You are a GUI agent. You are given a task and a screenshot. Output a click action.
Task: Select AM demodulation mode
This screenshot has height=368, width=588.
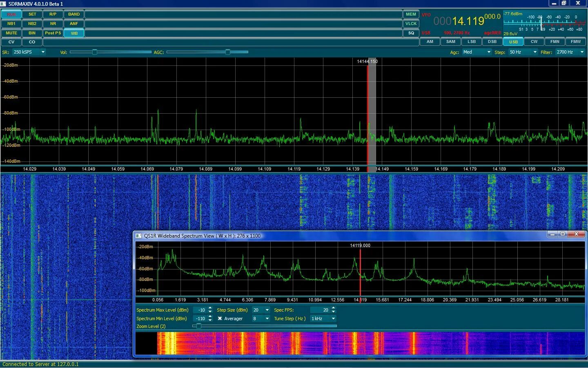pyautogui.click(x=430, y=42)
